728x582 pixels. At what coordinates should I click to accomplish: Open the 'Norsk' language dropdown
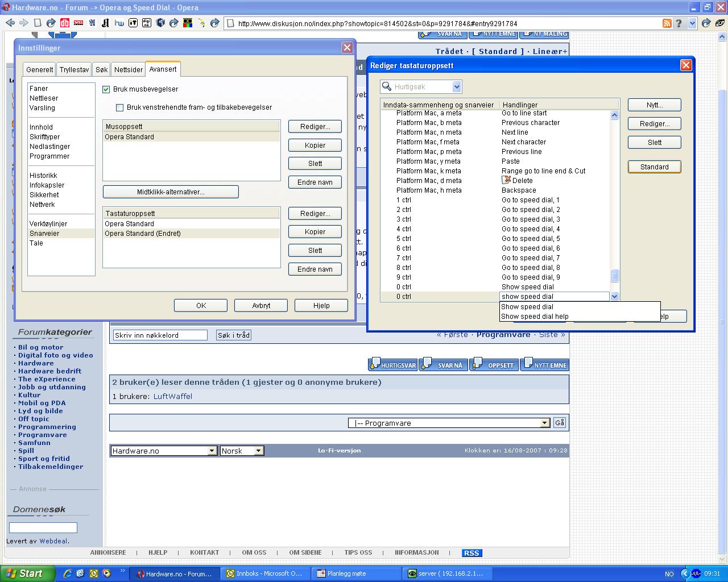tap(258, 451)
